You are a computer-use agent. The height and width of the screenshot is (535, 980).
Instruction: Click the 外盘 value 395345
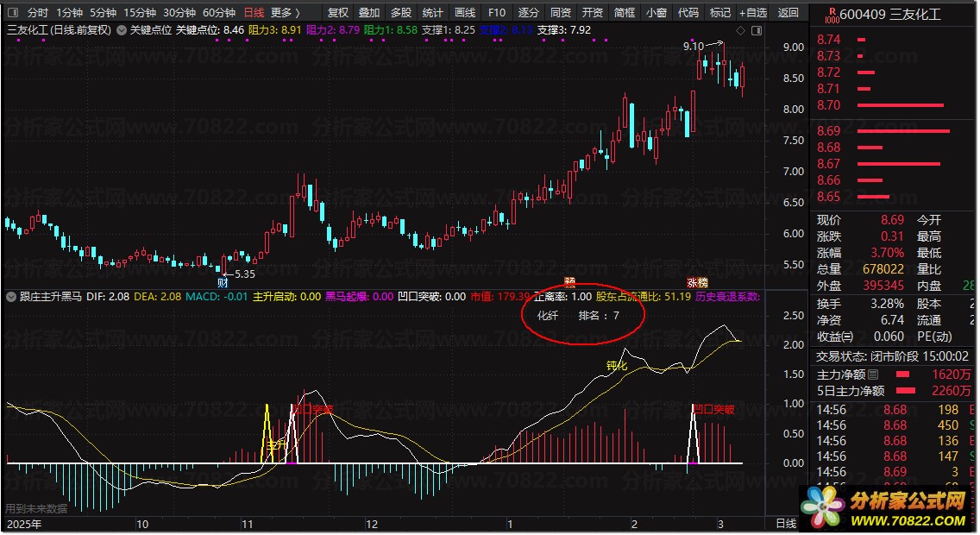[x=883, y=286]
